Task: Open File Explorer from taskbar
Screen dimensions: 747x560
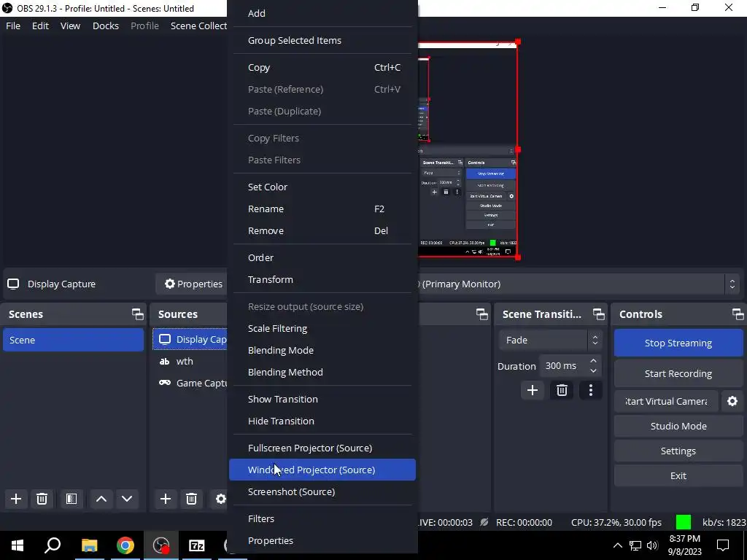Action: pyautogui.click(x=89, y=545)
